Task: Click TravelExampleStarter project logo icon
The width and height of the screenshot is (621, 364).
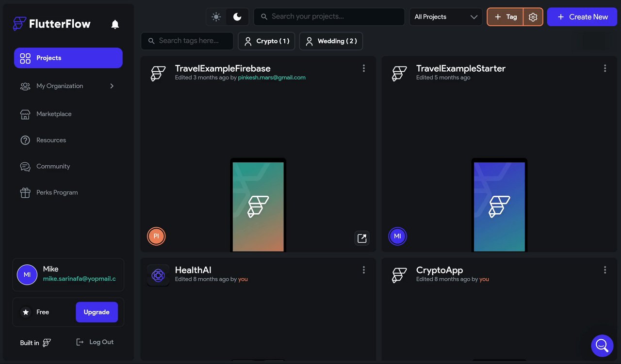Action: tap(399, 73)
